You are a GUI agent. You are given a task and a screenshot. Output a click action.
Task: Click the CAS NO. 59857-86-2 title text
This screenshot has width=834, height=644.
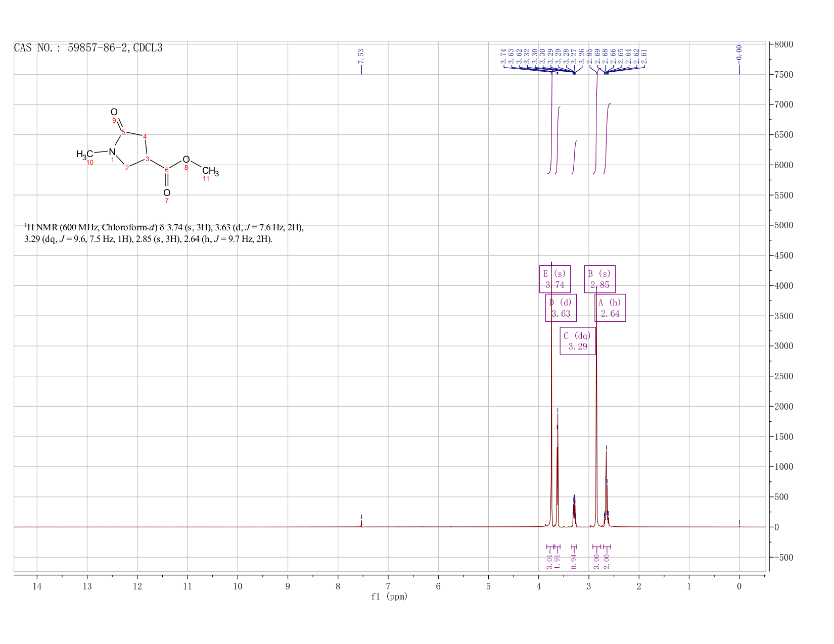[x=88, y=48]
